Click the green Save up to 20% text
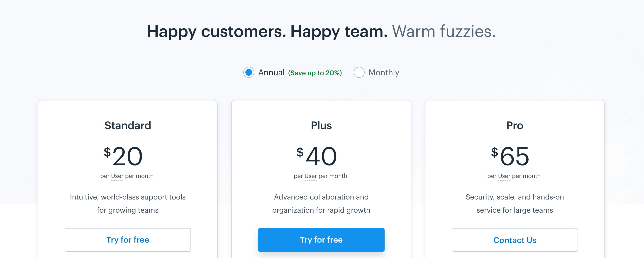The image size is (644, 258). 315,73
